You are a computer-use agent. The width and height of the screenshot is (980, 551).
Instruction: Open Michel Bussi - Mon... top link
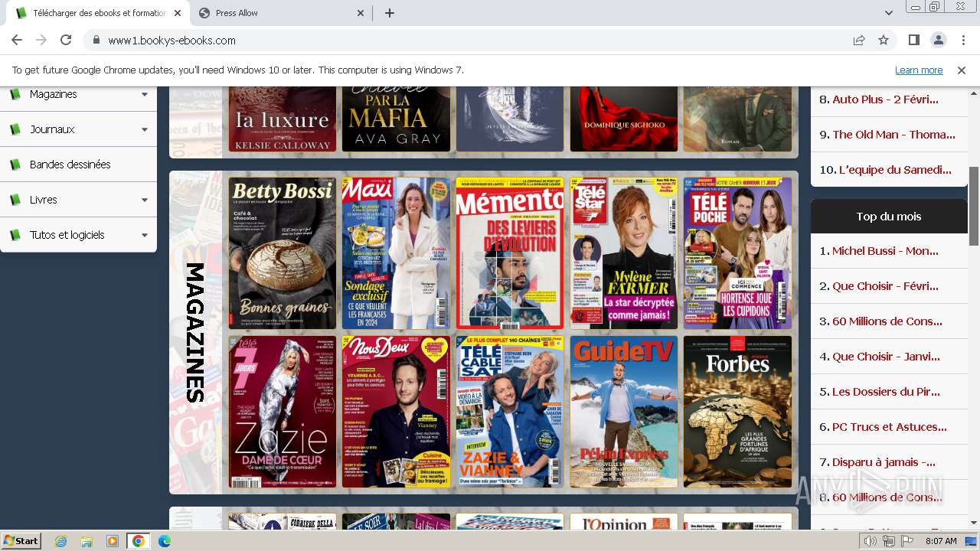click(885, 251)
